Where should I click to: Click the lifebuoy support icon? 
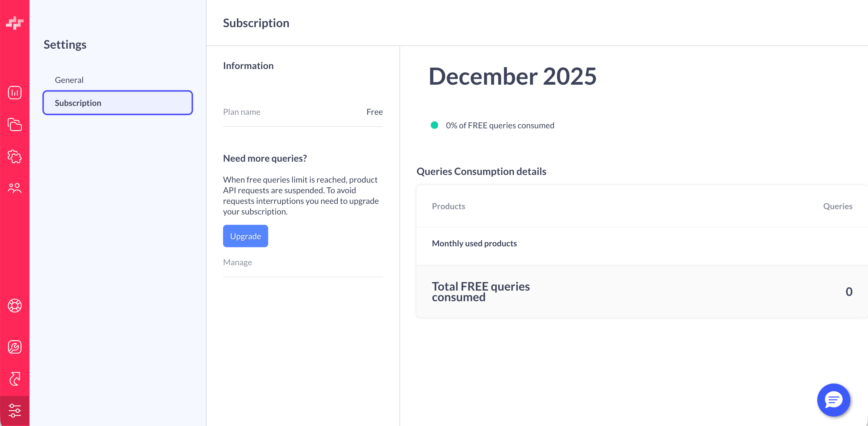point(15,306)
